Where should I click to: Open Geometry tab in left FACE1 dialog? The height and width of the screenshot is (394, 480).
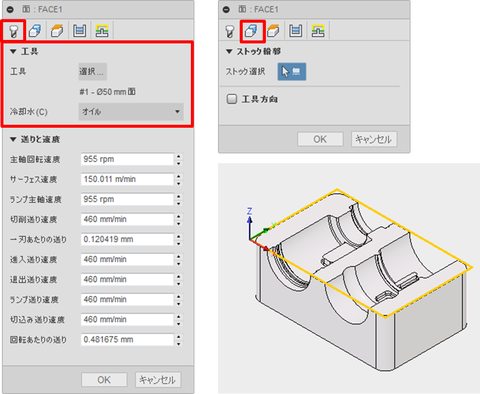point(35,31)
